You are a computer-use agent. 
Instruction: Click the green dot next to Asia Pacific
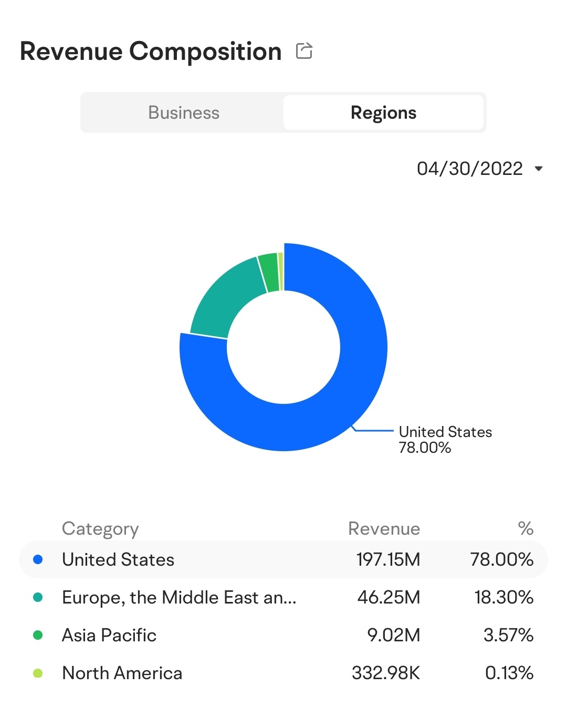[x=38, y=635]
